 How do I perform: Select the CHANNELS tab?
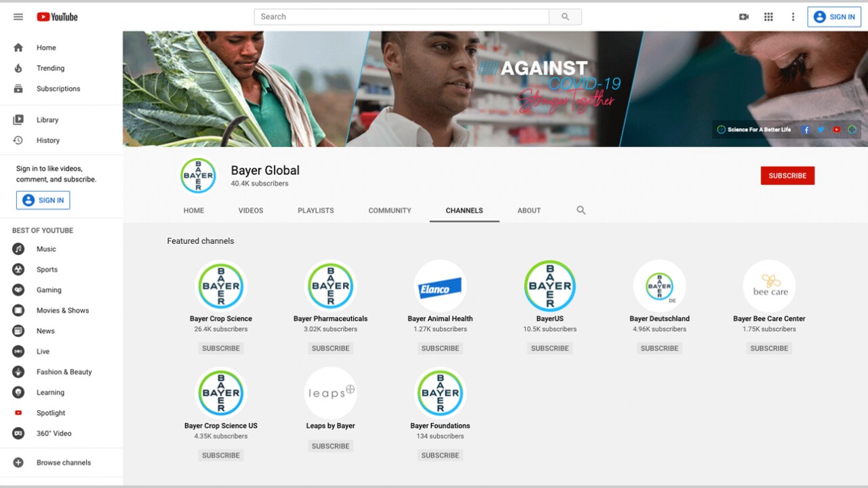coord(465,210)
